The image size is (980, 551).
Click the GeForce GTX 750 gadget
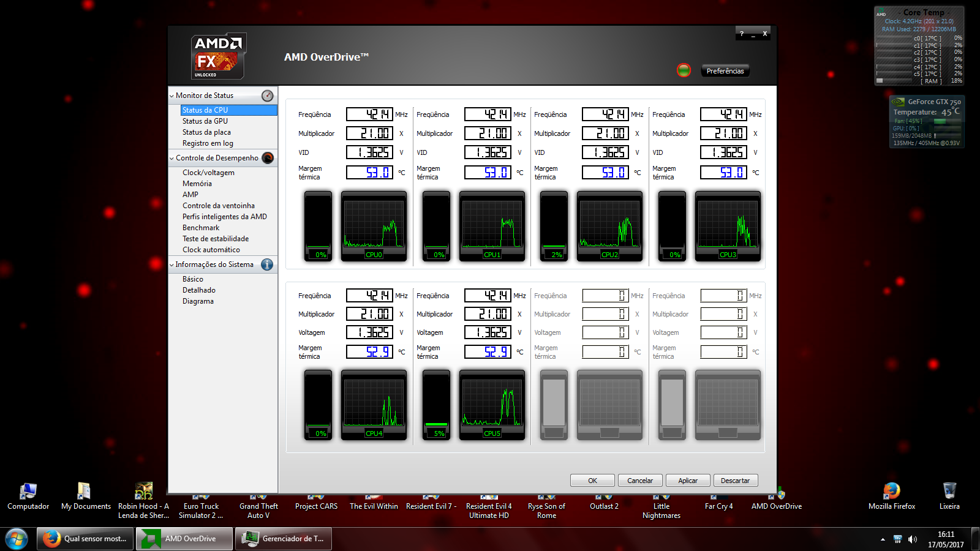click(x=927, y=121)
